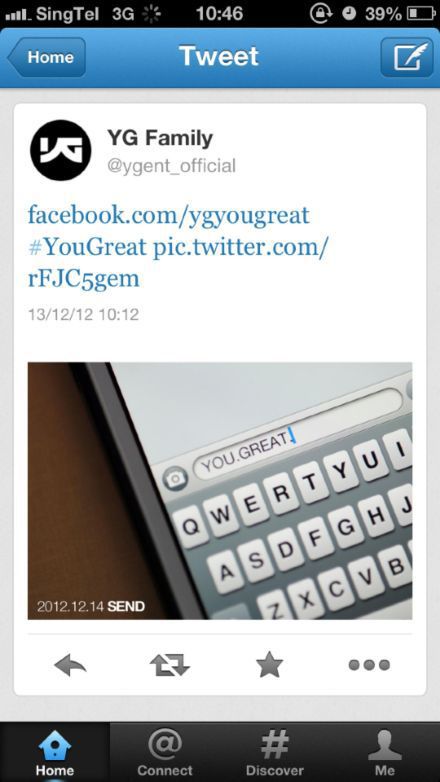This screenshot has height=782, width=440.
Task: View the YOU.GREAT keyboard photo
Action: coord(220,491)
